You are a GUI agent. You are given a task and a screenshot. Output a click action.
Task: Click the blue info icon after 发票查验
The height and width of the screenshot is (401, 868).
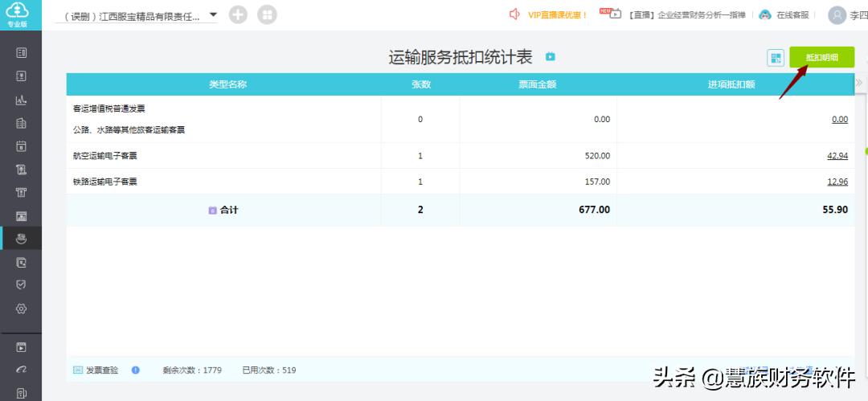click(x=136, y=370)
